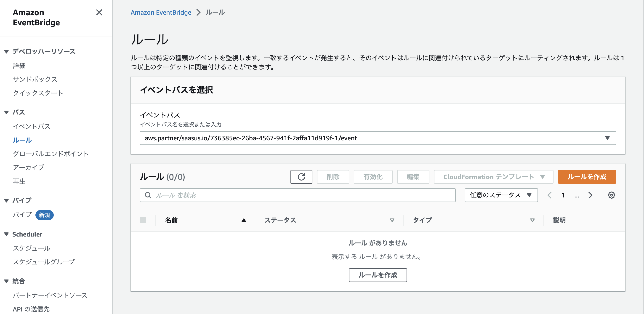Image resolution: width=644 pixels, height=314 pixels.
Task: Open グローバルエンドポイント page
Action: tap(51, 154)
